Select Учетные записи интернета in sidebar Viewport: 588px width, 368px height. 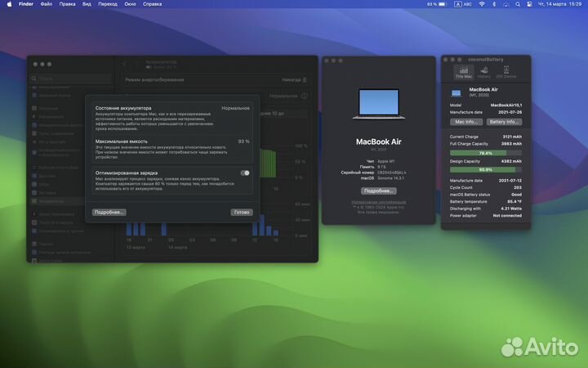pos(60,253)
